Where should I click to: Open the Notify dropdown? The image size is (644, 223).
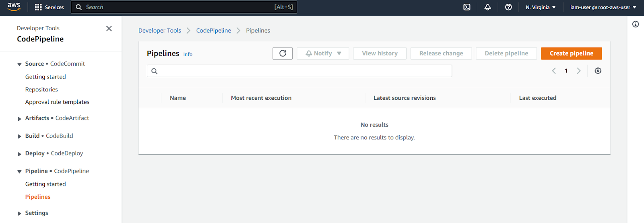click(323, 53)
